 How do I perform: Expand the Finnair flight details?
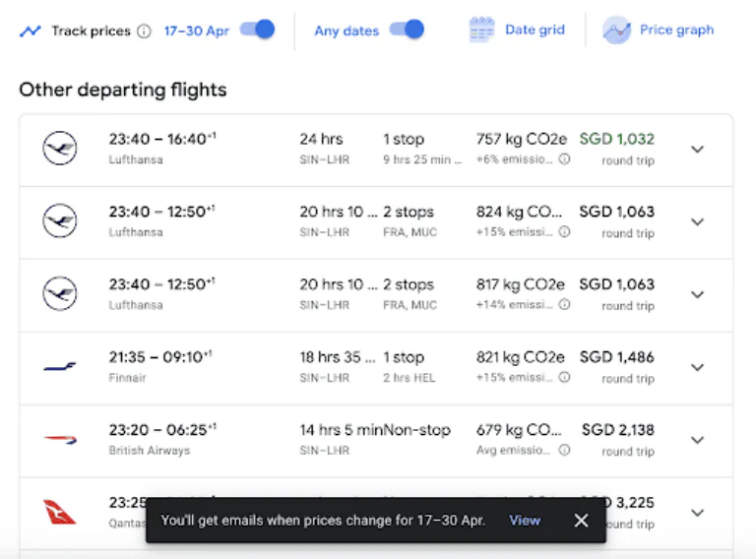(x=697, y=368)
